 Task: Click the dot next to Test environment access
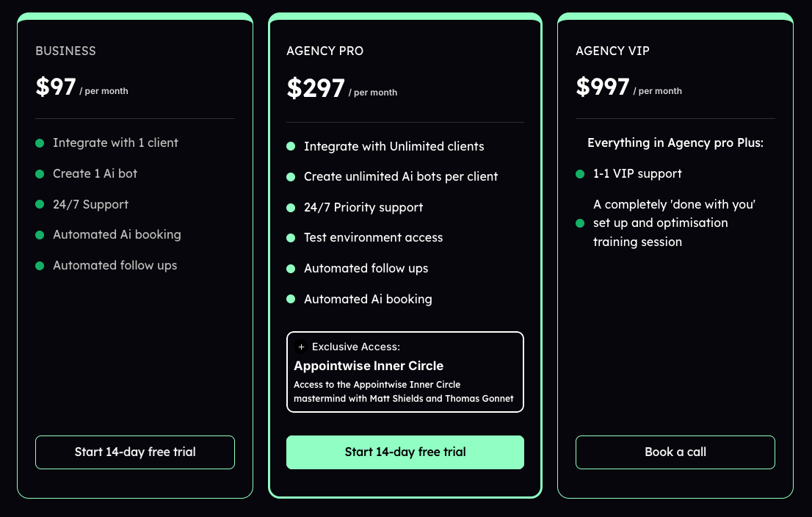click(x=291, y=238)
